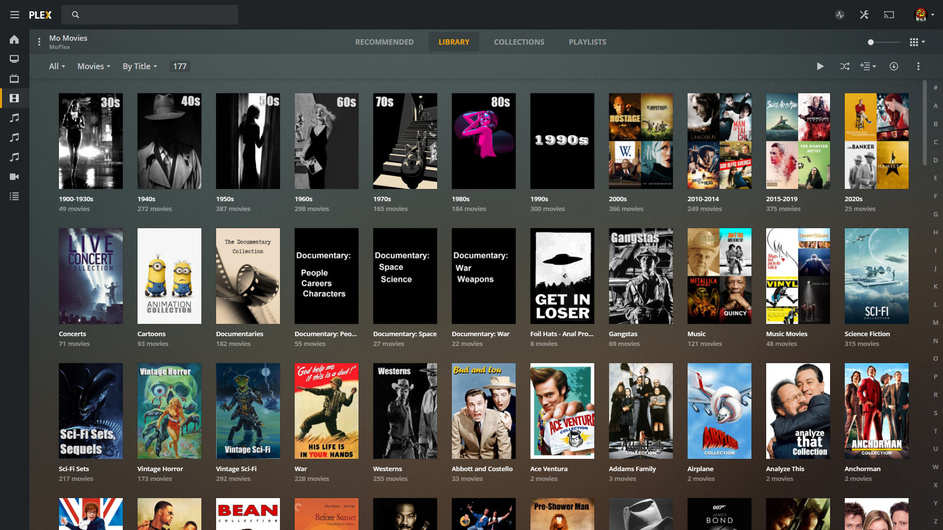Switch to the Playlists tab
Screen dimensions: 943x530
[588, 42]
